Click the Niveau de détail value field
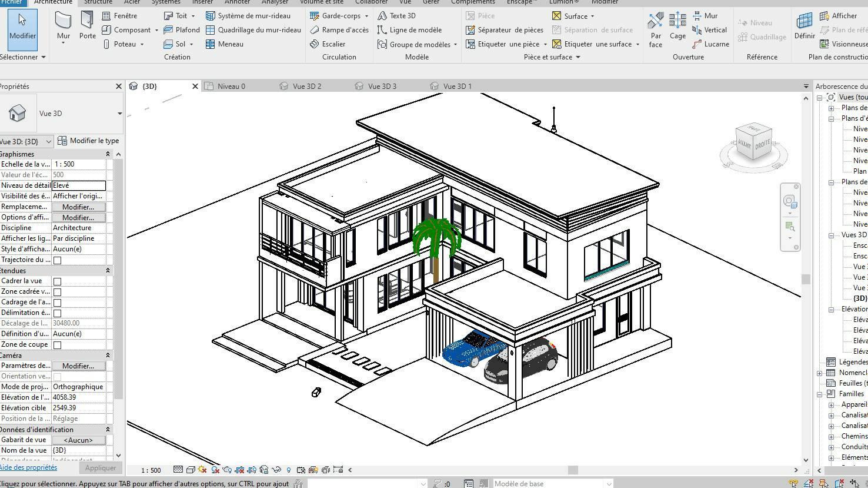Screen dimensions: 868x488 click(79, 185)
